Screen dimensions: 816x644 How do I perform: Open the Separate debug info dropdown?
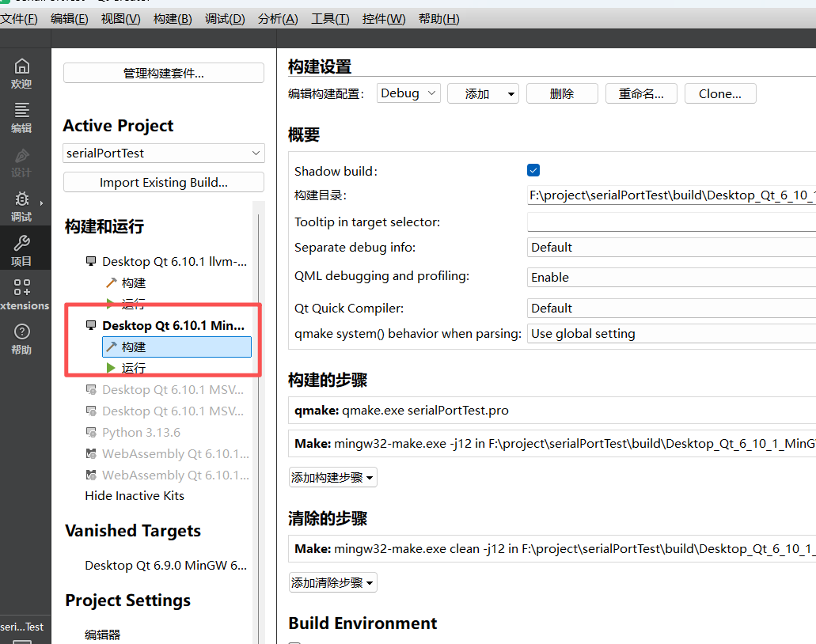coord(671,247)
